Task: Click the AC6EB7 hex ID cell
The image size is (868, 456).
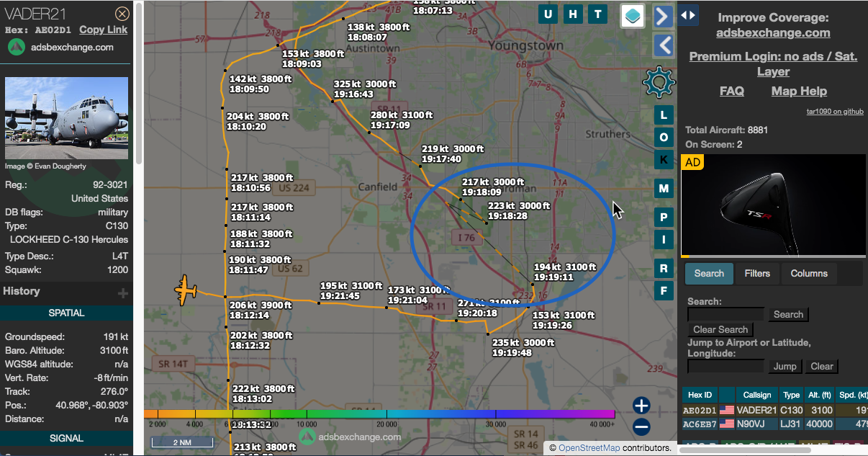Action: click(699, 425)
